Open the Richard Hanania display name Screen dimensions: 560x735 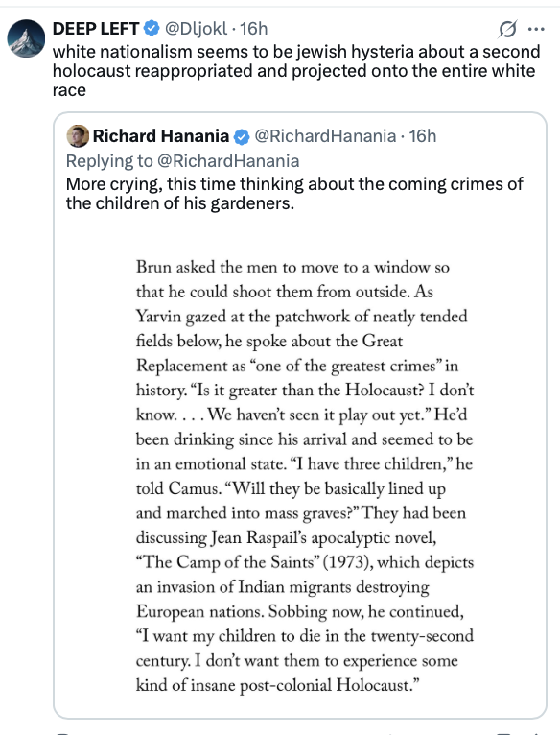(x=161, y=136)
